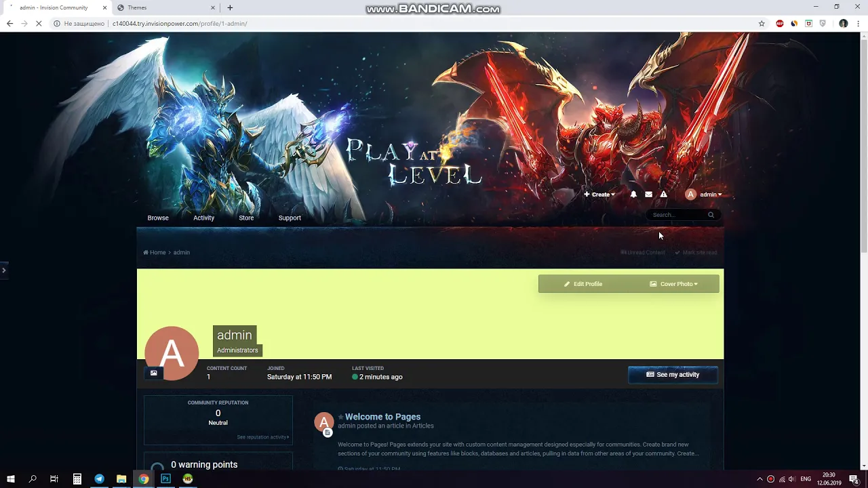868x488 pixels.
Task: Open the Windows Start menu
Action: tap(11, 479)
